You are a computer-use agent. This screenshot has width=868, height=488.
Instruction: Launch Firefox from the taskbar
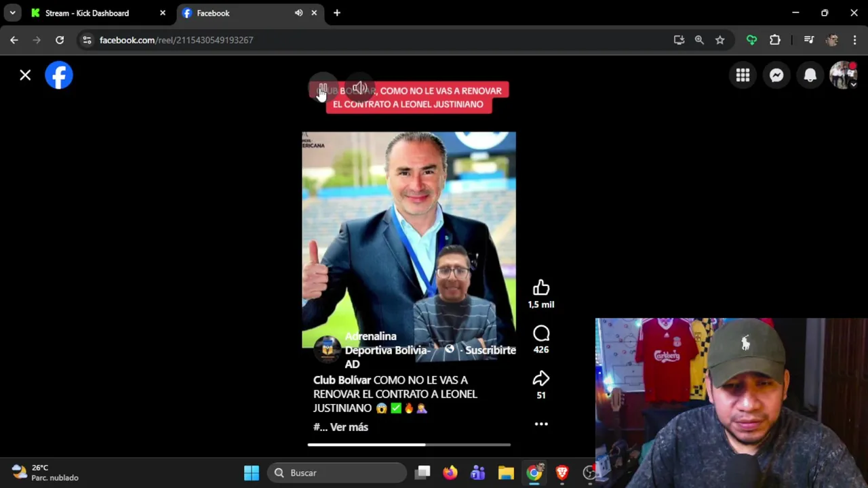click(450, 472)
